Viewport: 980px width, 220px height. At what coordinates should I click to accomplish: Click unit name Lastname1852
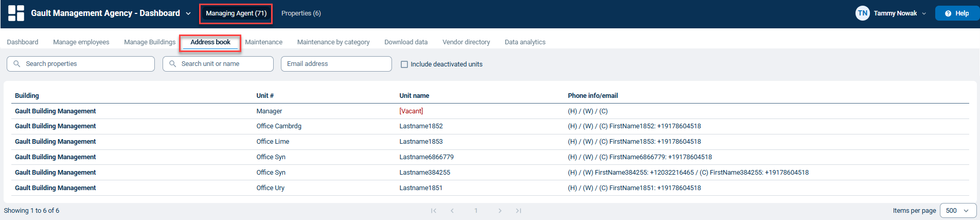tap(421, 126)
